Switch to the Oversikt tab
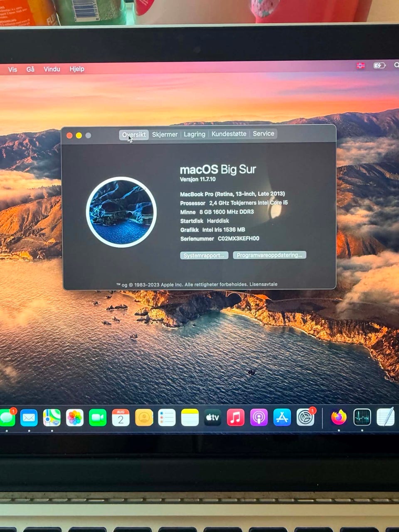This screenshot has width=399, height=532. pyautogui.click(x=134, y=135)
